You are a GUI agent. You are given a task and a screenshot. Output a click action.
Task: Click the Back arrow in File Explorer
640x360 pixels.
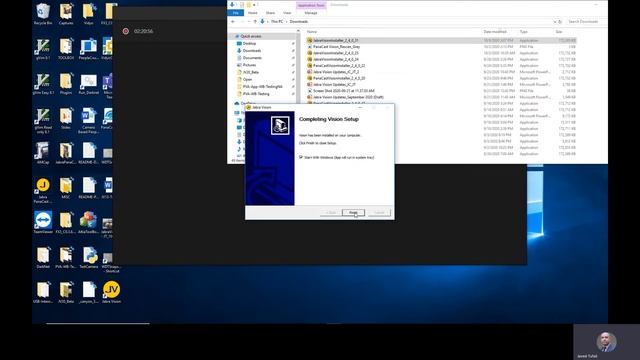pos(233,22)
